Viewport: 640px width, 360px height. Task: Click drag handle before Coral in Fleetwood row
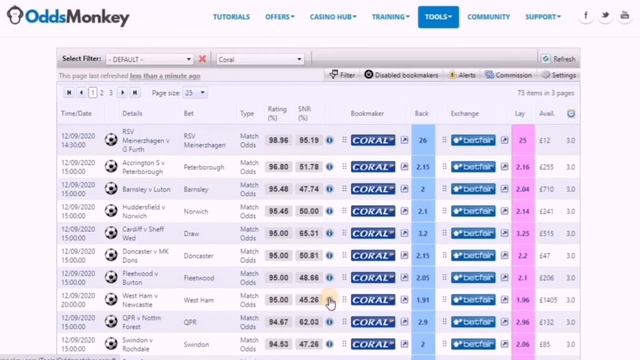[x=344, y=278]
